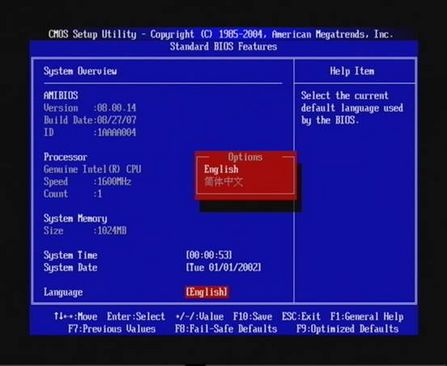Click the System Time label
This screenshot has width=447, height=366.
70,255
